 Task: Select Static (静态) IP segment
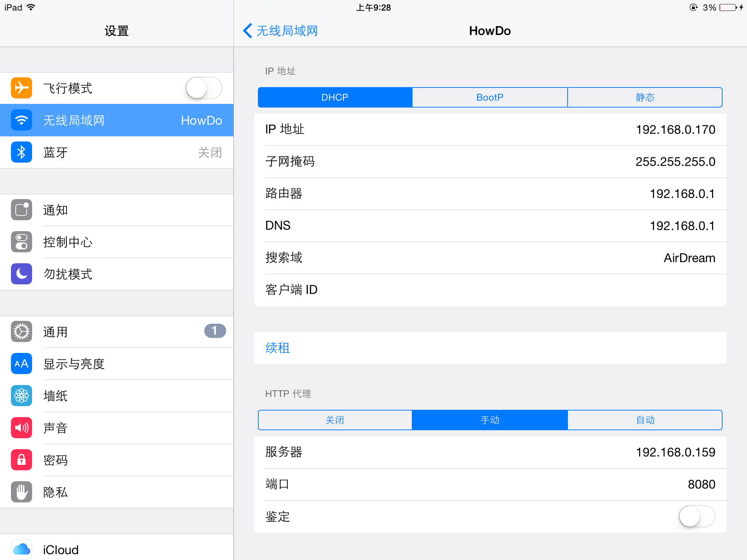point(645,97)
